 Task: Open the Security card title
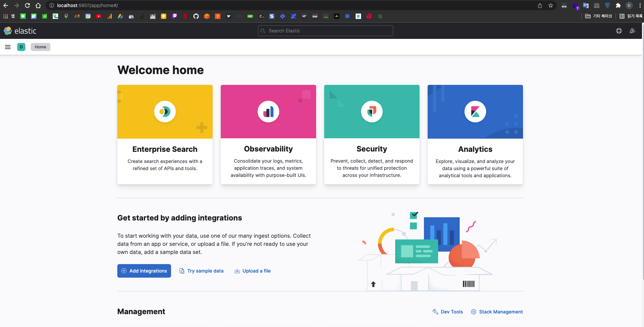372,149
